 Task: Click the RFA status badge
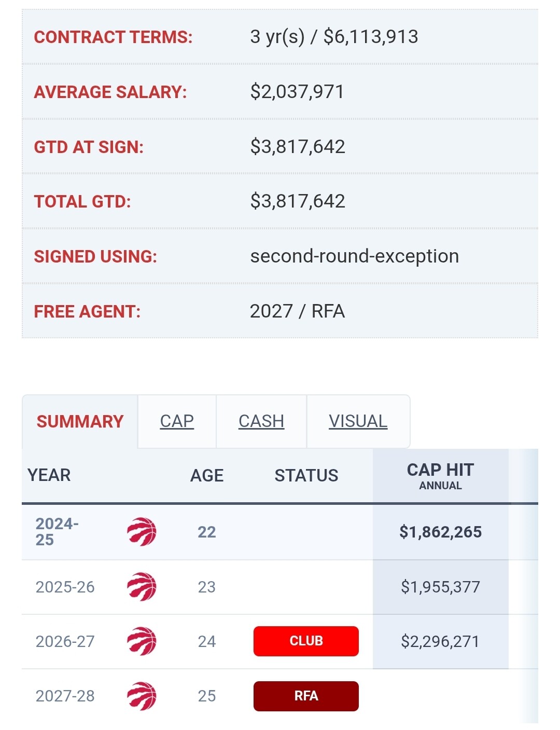(x=306, y=696)
